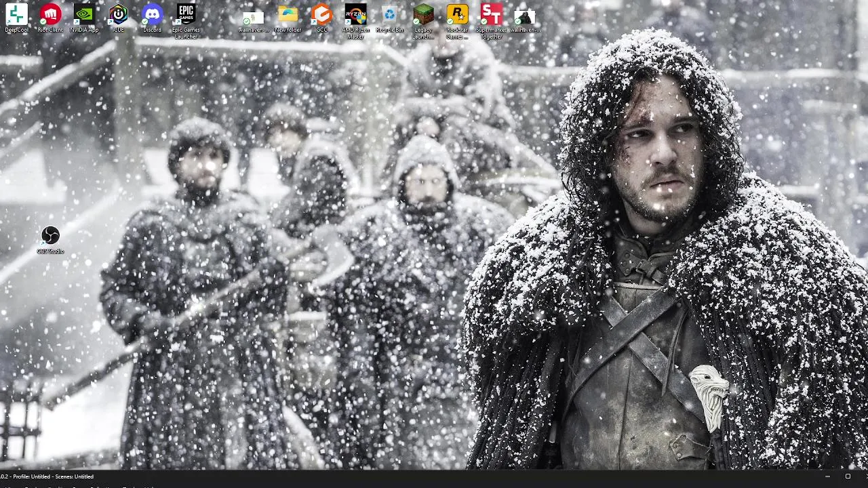
Task: Open the GCC desktop shortcut
Action: [321, 18]
